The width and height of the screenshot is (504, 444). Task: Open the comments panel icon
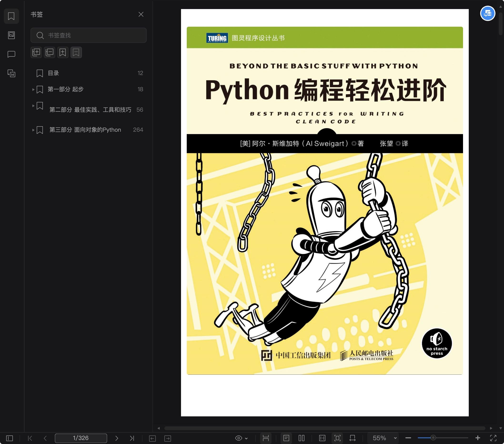11,54
